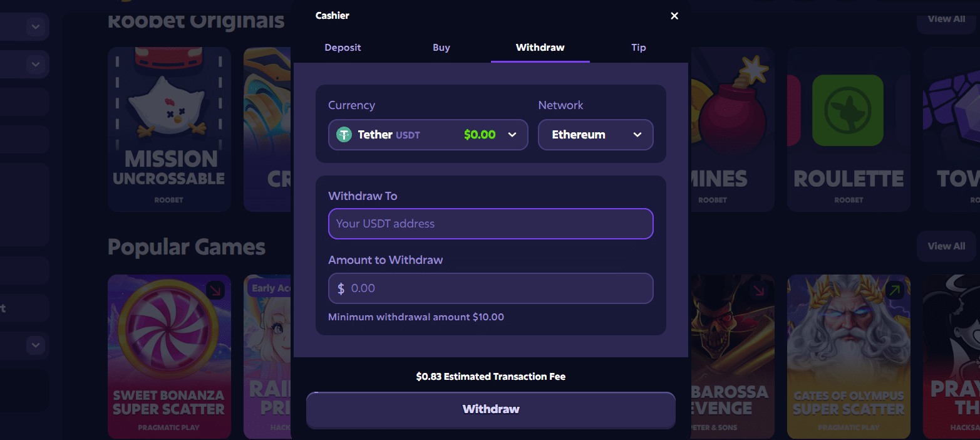
Task: Open the Tip tab
Action: 638,47
